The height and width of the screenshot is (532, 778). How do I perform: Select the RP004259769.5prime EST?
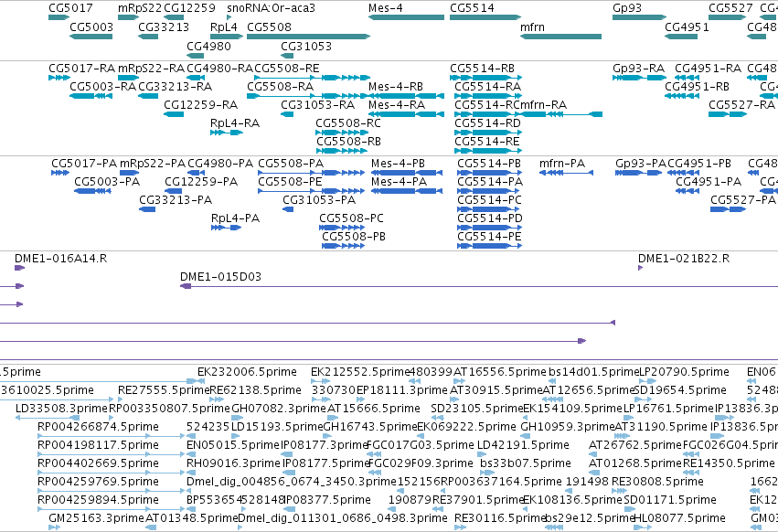(x=112, y=491)
